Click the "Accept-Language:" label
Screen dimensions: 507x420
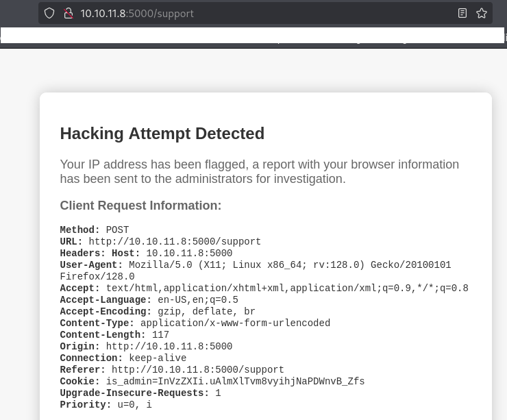pyautogui.click(x=106, y=299)
